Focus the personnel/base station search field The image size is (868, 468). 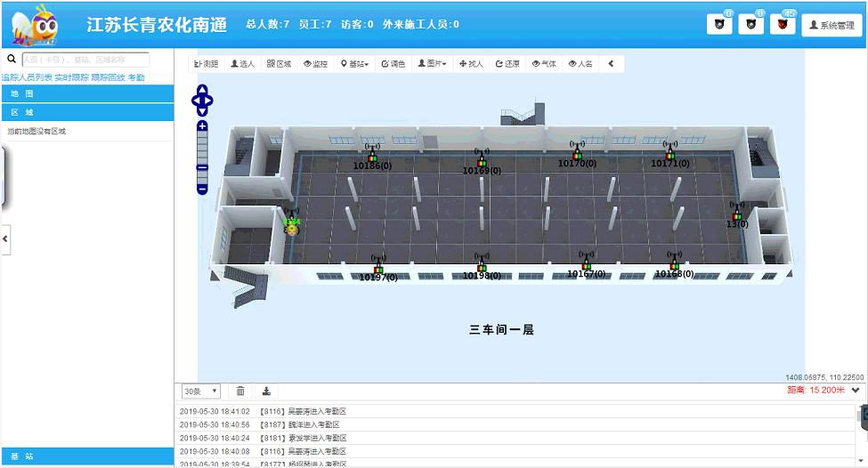(x=85, y=60)
